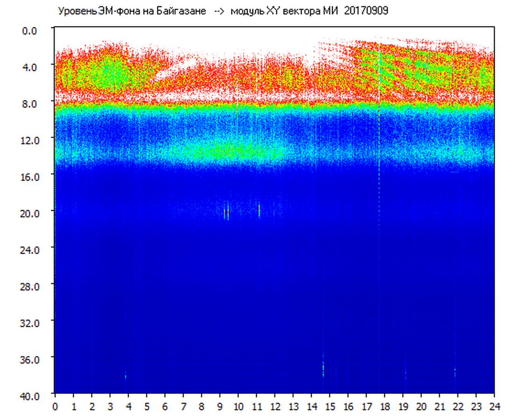Click the date 20170909 in the title
Image resolution: width=512 pixels, height=420 pixels.
pyautogui.click(x=366, y=11)
